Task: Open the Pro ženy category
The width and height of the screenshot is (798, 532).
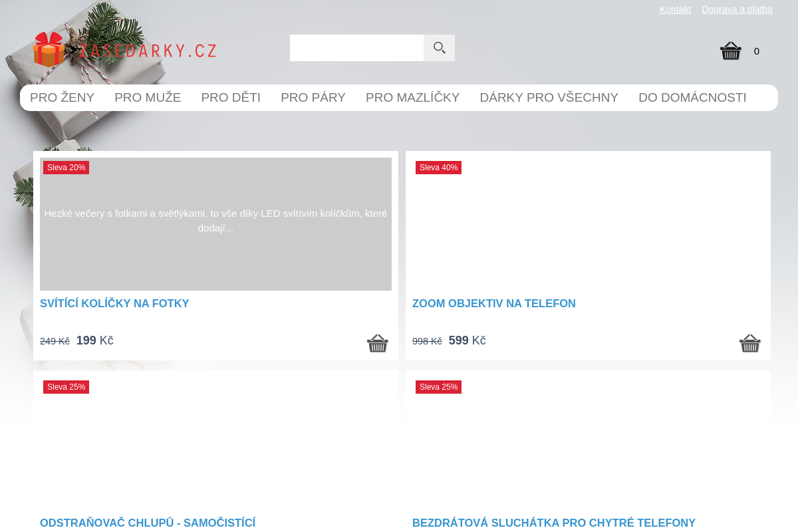Action: (x=63, y=98)
